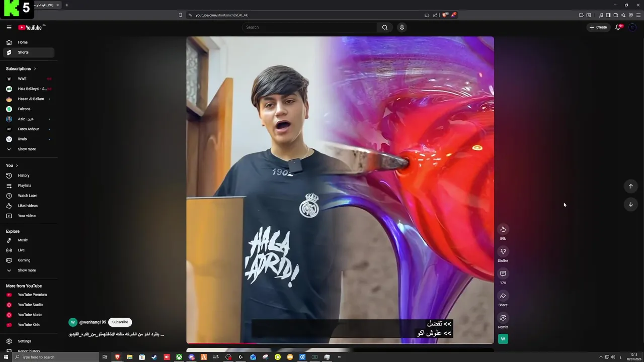Show more subscriptions
This screenshot has height=362, width=644.
[x=29, y=149]
